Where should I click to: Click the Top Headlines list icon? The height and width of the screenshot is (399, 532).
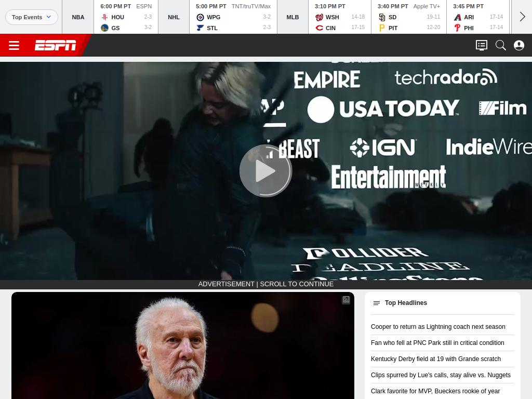376,303
